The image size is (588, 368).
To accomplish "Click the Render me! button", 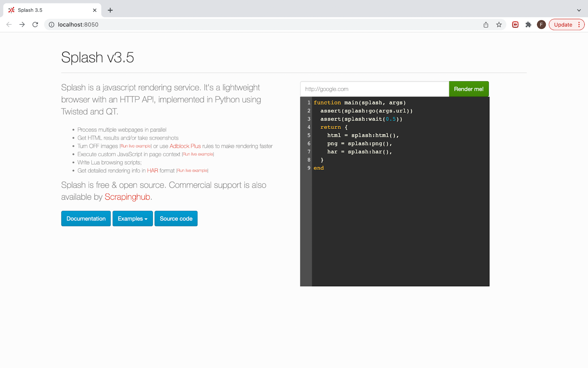I will [469, 89].
